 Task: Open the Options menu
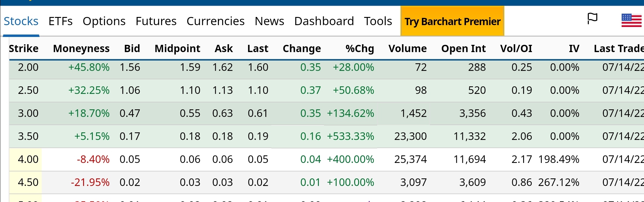click(x=104, y=21)
